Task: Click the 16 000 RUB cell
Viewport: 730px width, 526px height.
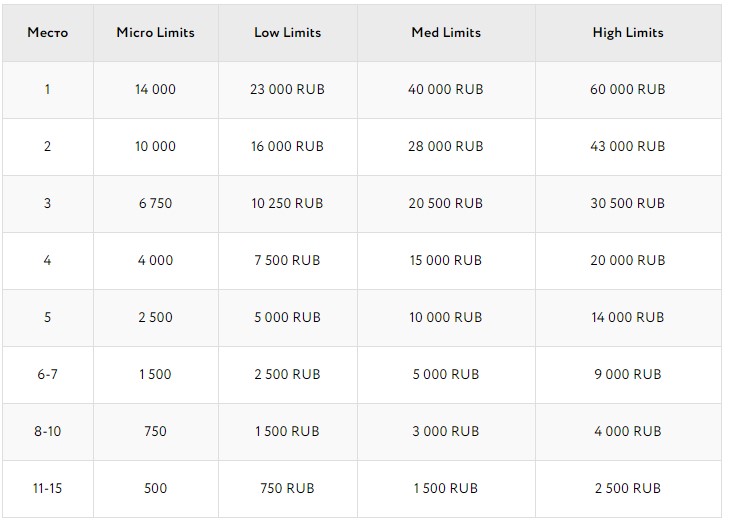Action: click(287, 146)
